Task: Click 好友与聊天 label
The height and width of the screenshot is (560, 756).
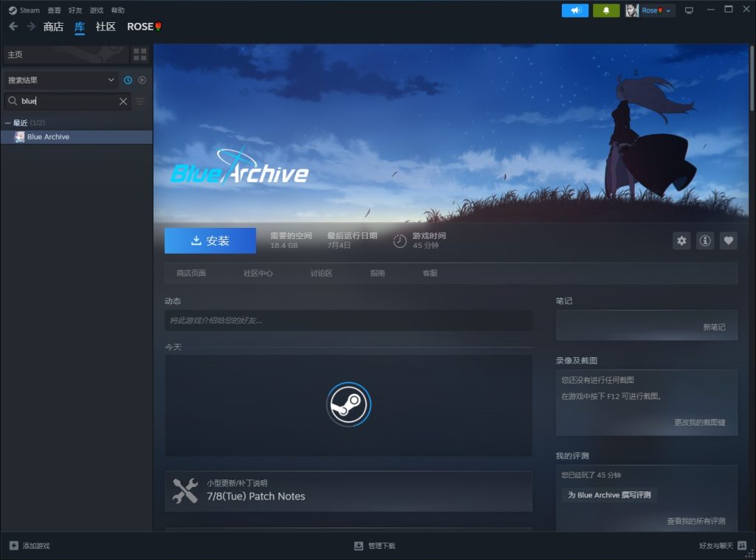Action: tap(716, 545)
